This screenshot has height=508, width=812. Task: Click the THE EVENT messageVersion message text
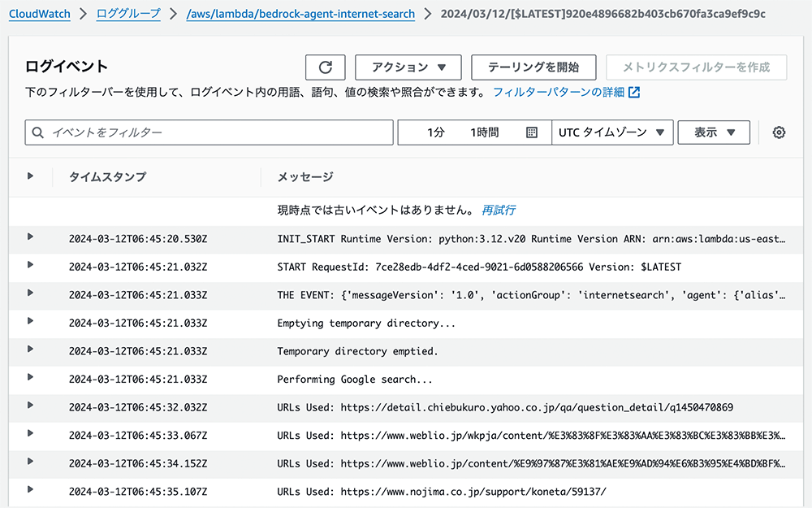coord(531,295)
